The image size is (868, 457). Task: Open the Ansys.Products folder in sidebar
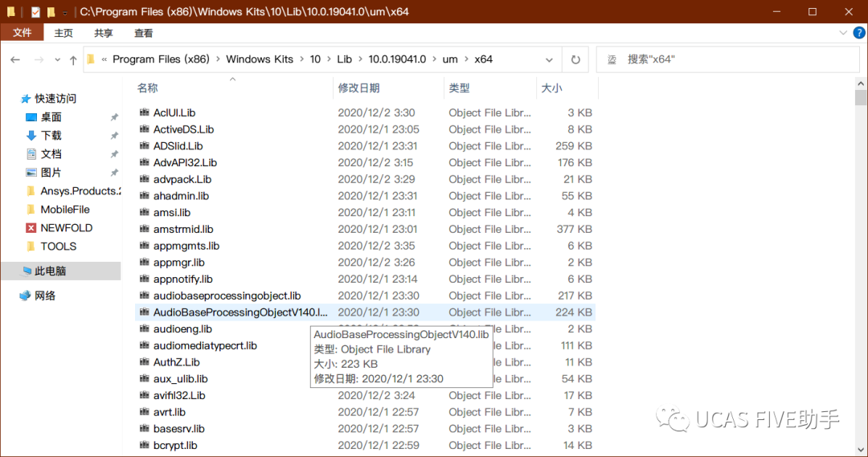click(x=80, y=191)
